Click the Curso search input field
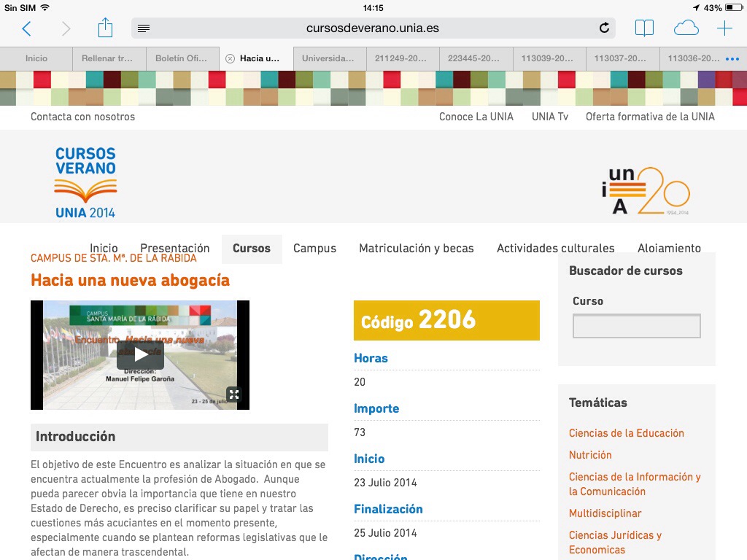 (x=636, y=326)
